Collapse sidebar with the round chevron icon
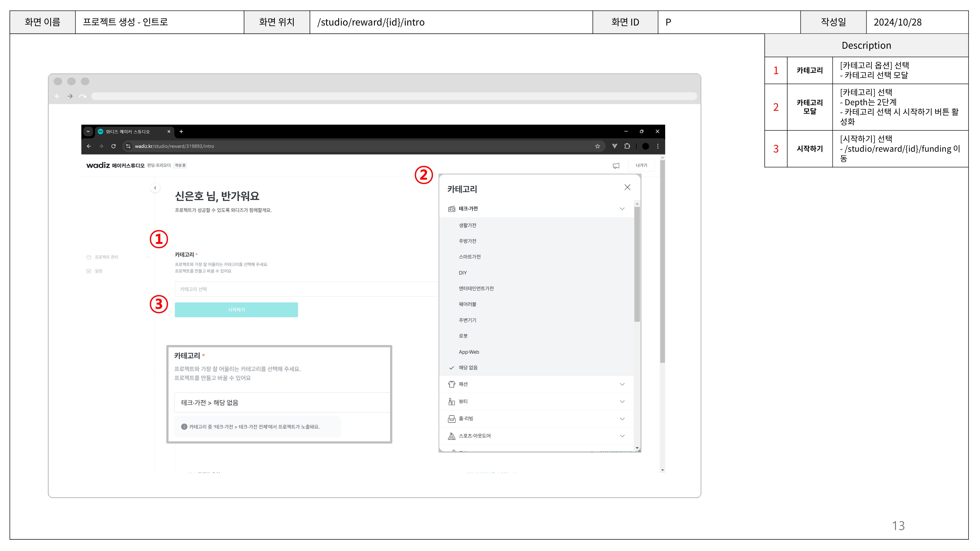Image resolution: width=980 pixels, height=551 pixels. [155, 188]
